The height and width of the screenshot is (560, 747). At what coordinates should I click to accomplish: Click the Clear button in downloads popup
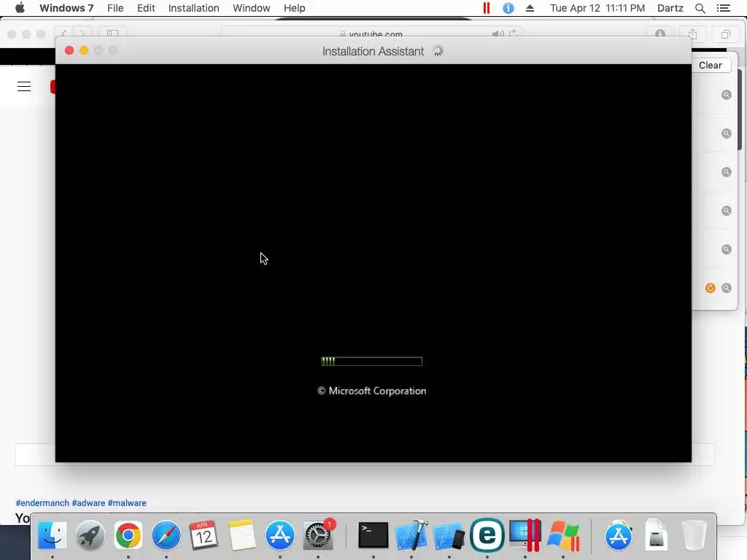[711, 65]
